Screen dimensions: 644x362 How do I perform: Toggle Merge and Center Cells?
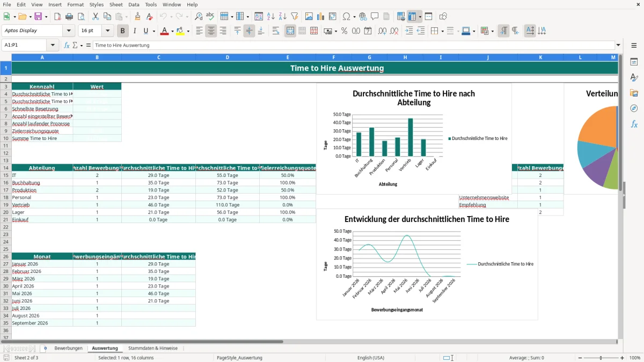click(290, 31)
